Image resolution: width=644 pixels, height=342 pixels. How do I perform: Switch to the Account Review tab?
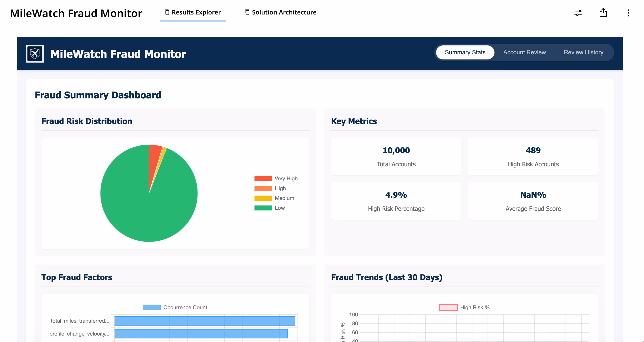(x=524, y=53)
